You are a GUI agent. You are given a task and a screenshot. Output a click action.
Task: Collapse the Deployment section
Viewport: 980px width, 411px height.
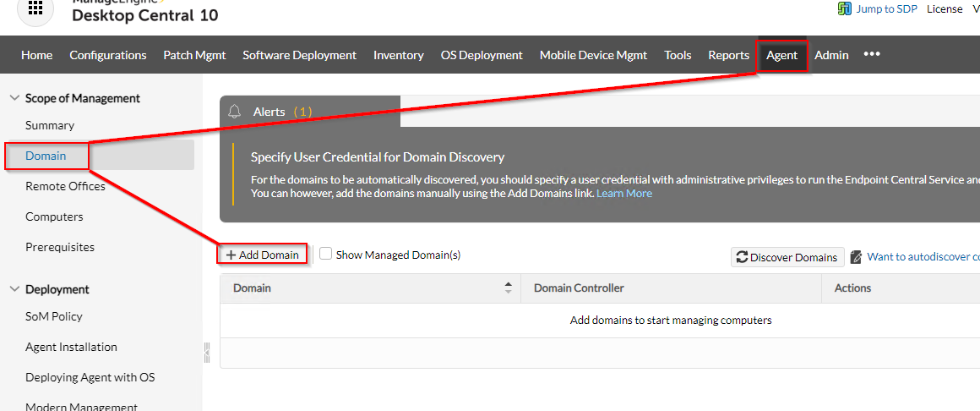coord(15,289)
